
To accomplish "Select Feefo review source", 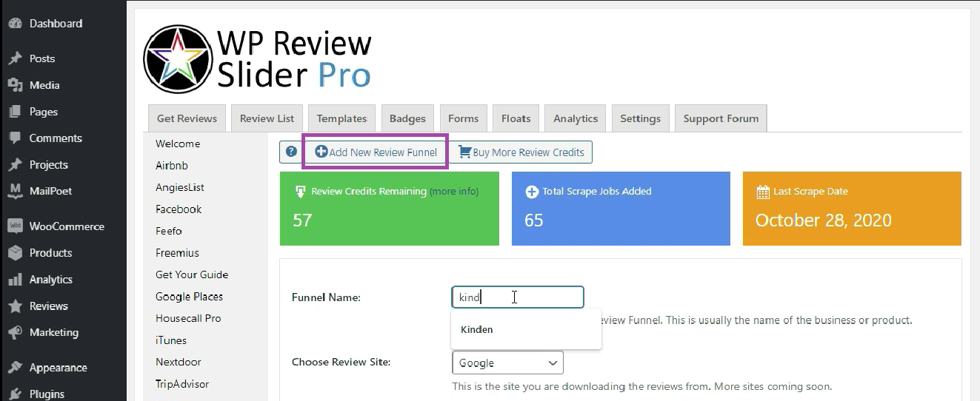I will pos(169,231).
